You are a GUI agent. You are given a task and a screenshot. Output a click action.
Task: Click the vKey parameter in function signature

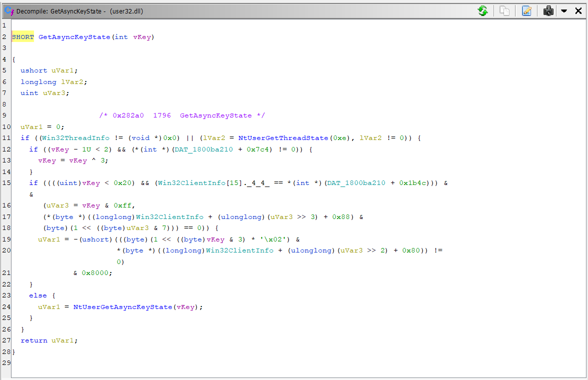pos(141,37)
